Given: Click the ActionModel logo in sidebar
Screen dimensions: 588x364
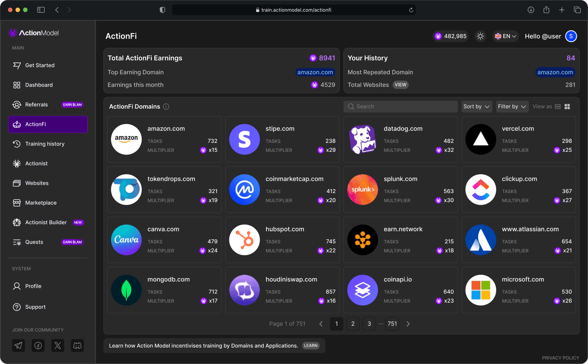Looking at the screenshot, I should point(34,33).
